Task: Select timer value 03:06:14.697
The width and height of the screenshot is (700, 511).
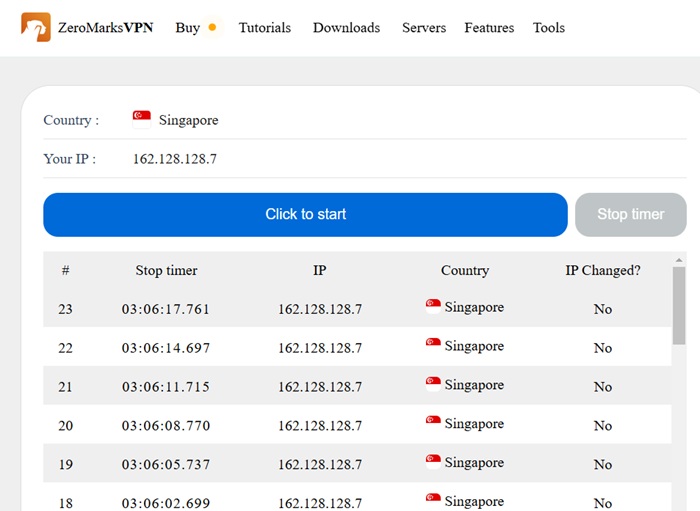Action: point(166,348)
